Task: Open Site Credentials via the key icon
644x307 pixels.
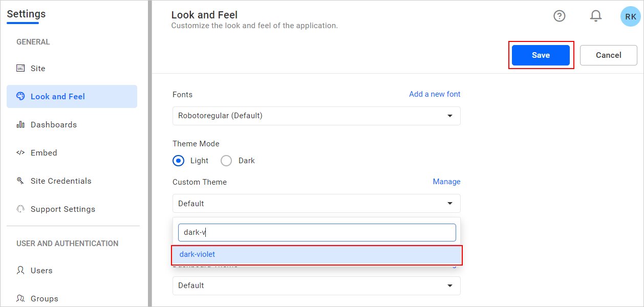Action: coord(20,181)
